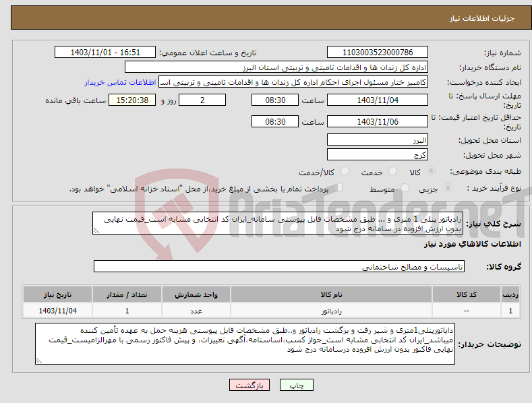Click the عدد unit cell
Viewport: 532px width, 403px height.
coord(196,311)
